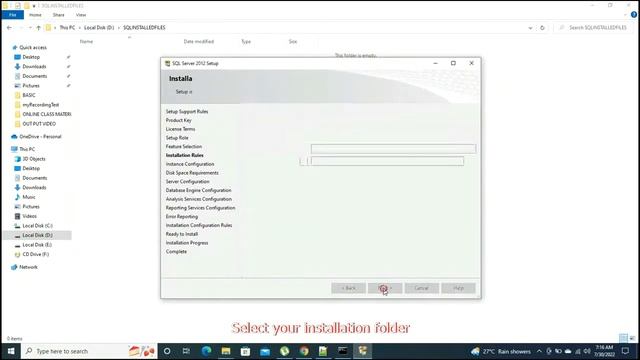The image size is (640, 360).
Task: Open the quick access toolbar dropdown
Action: click(34, 6)
